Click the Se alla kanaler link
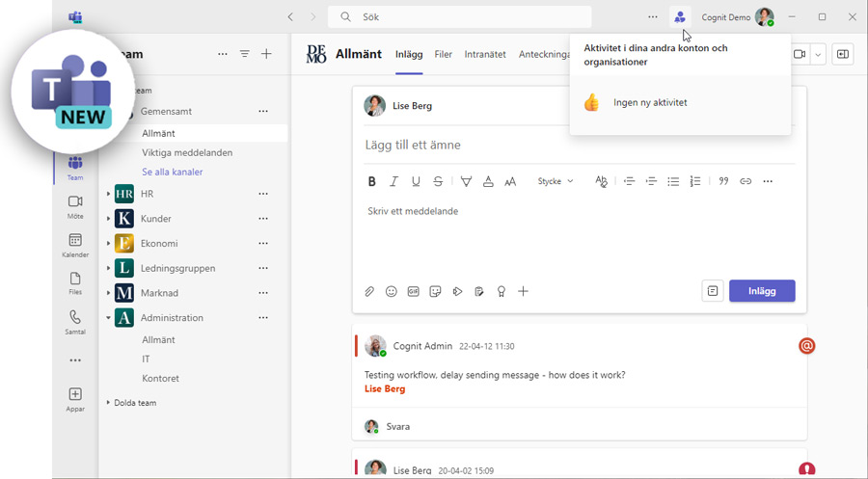The width and height of the screenshot is (868, 479). [x=173, y=172]
